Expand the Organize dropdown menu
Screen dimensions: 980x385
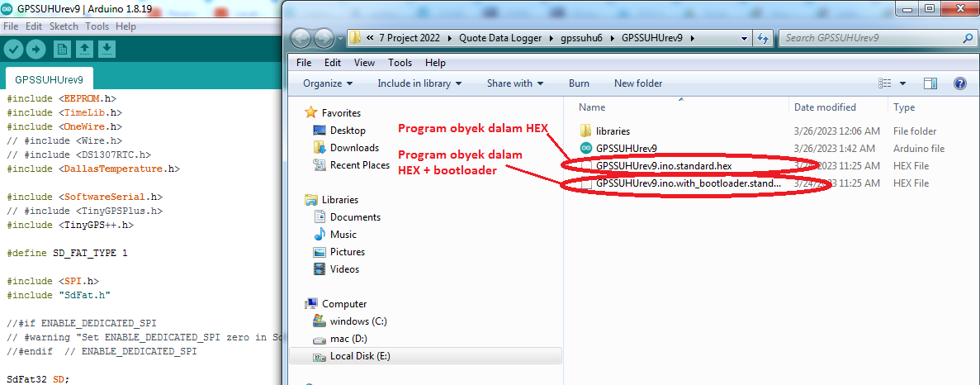point(328,83)
